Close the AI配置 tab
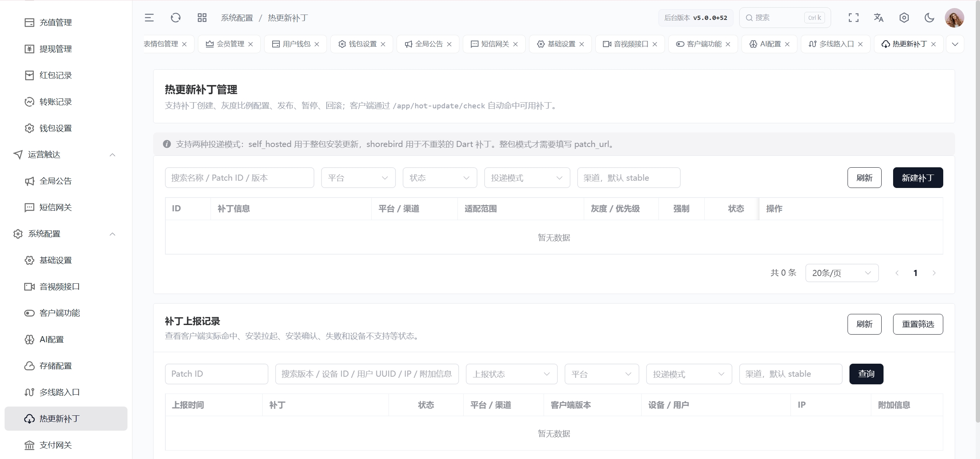Viewport: 980px width, 459px height. 787,44
